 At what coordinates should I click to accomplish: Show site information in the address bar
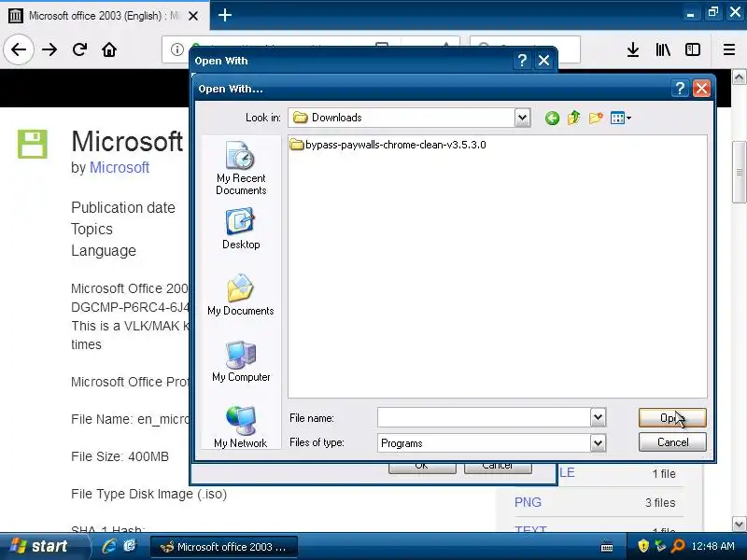[x=176, y=49]
